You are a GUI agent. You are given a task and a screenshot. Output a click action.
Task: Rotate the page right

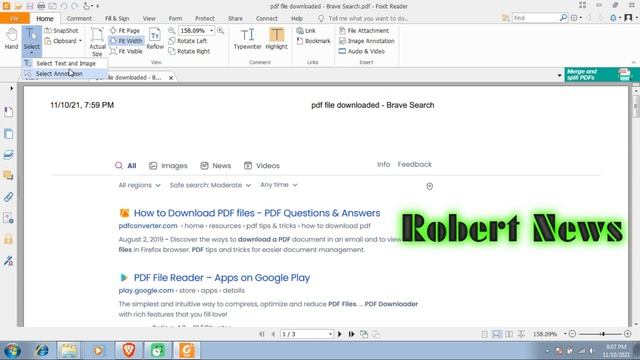pyautogui.click(x=189, y=51)
